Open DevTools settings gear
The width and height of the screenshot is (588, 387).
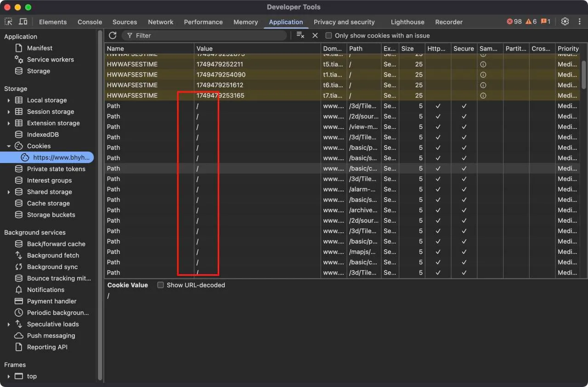(565, 22)
